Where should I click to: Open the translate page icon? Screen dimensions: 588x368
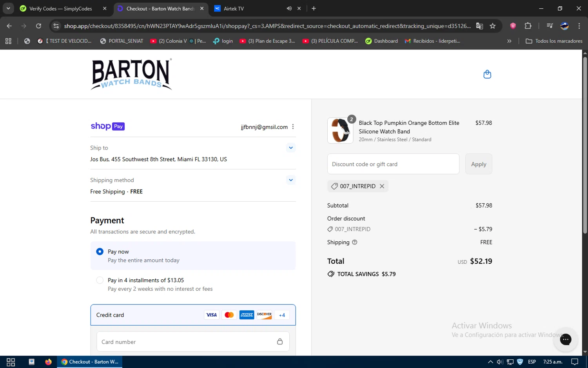(x=479, y=26)
